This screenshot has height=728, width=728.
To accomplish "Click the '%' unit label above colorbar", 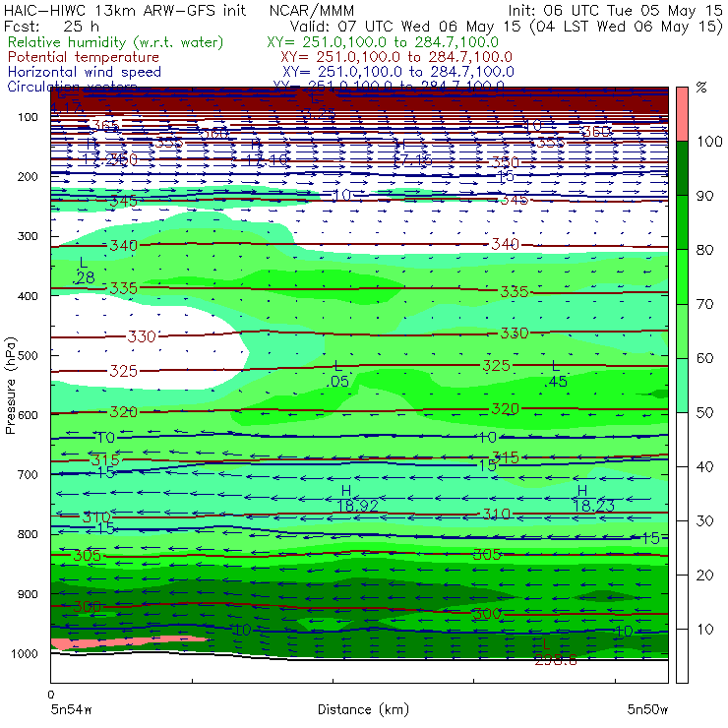I will [x=701, y=87].
